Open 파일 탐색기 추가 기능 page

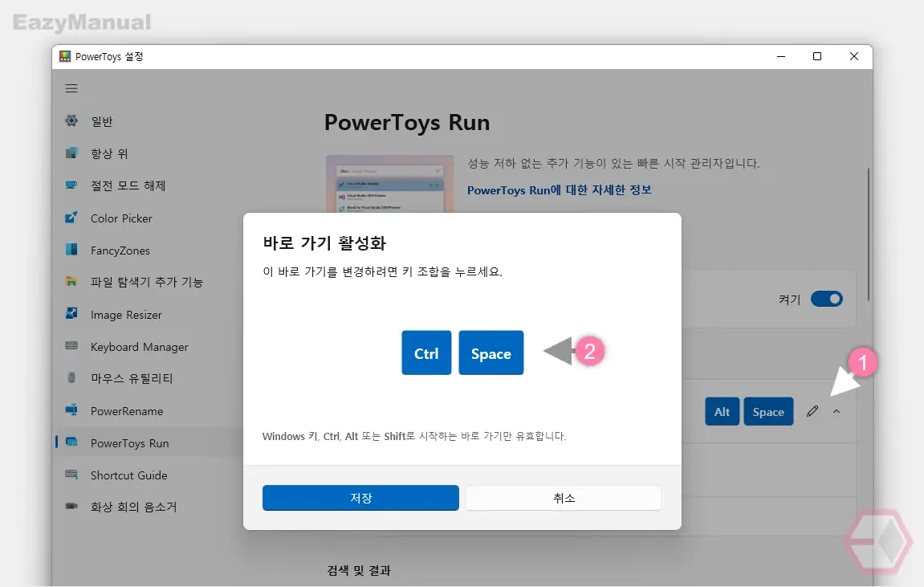click(x=147, y=283)
